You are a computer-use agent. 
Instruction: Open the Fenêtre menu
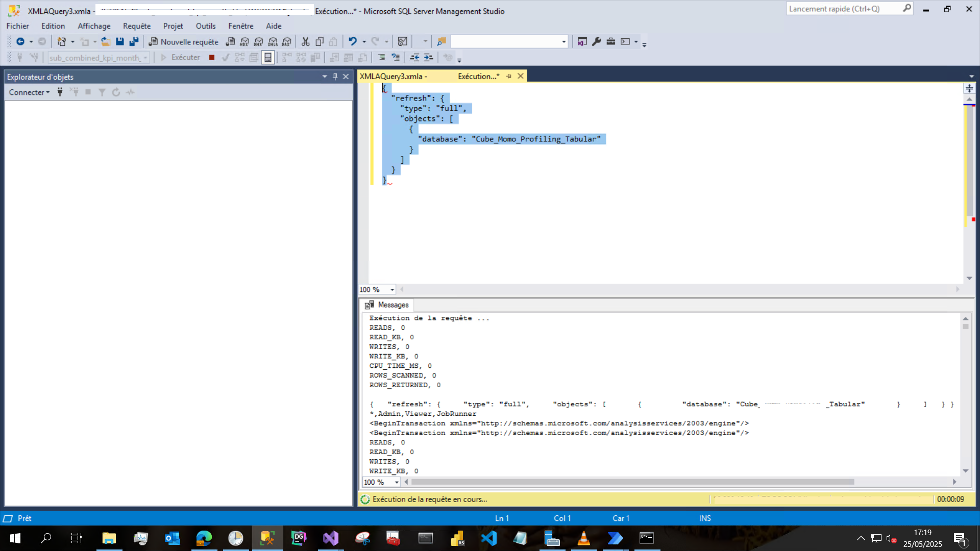coord(241,26)
